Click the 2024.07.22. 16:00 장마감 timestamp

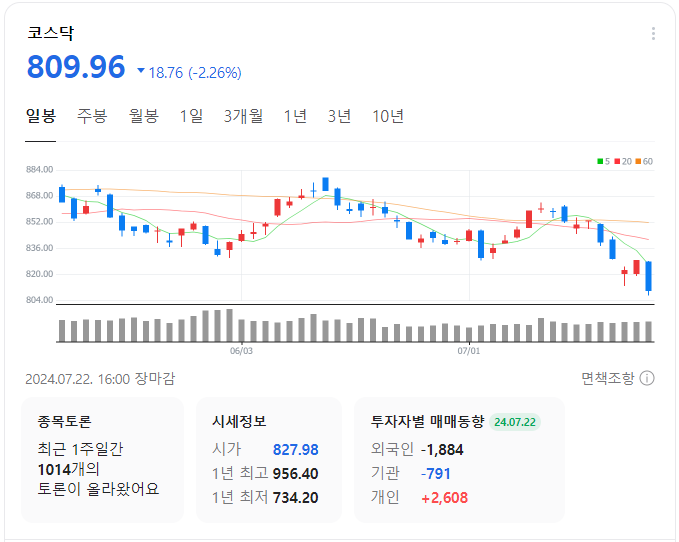100,379
